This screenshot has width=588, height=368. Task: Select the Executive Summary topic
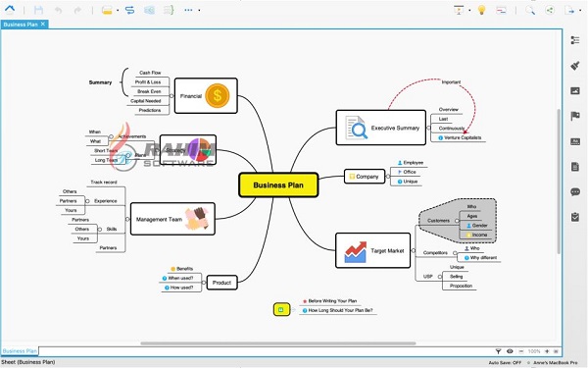[x=380, y=128]
